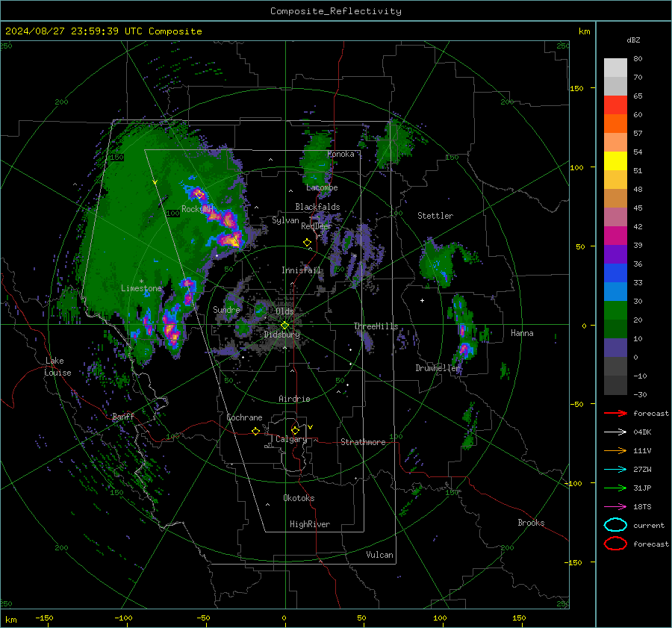The image size is (672, 628).
Task: Click the Sundre city label
Action: [226, 309]
